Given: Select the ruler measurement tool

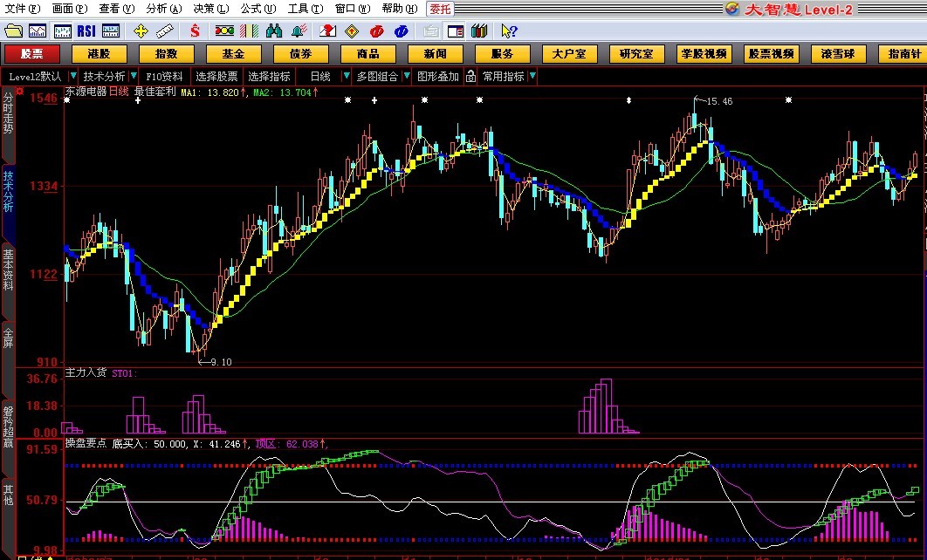Looking at the screenshot, I should click(x=165, y=31).
